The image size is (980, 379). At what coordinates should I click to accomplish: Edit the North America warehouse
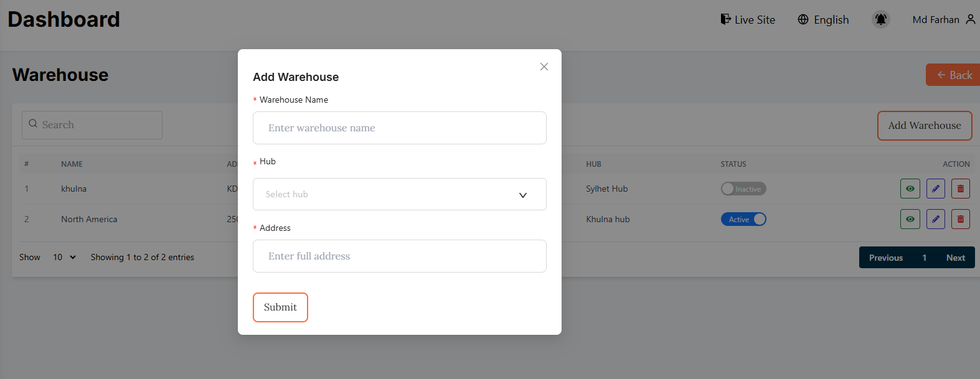(x=935, y=219)
